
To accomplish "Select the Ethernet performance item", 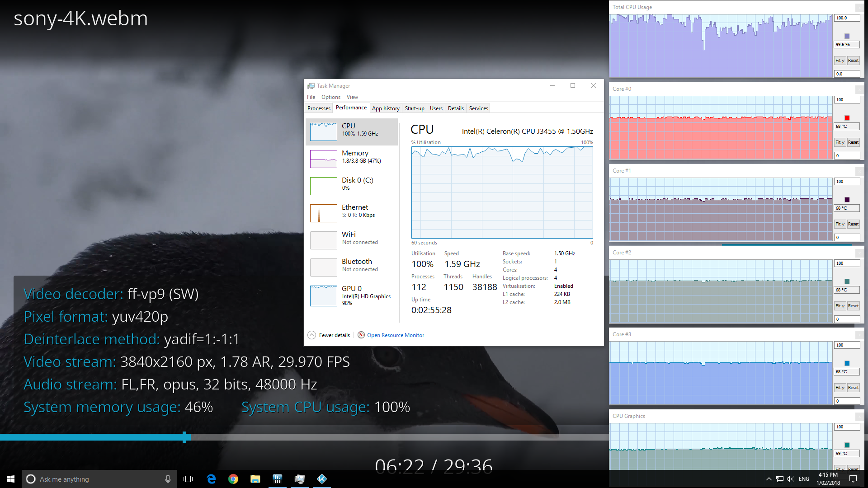I will pos(352,213).
